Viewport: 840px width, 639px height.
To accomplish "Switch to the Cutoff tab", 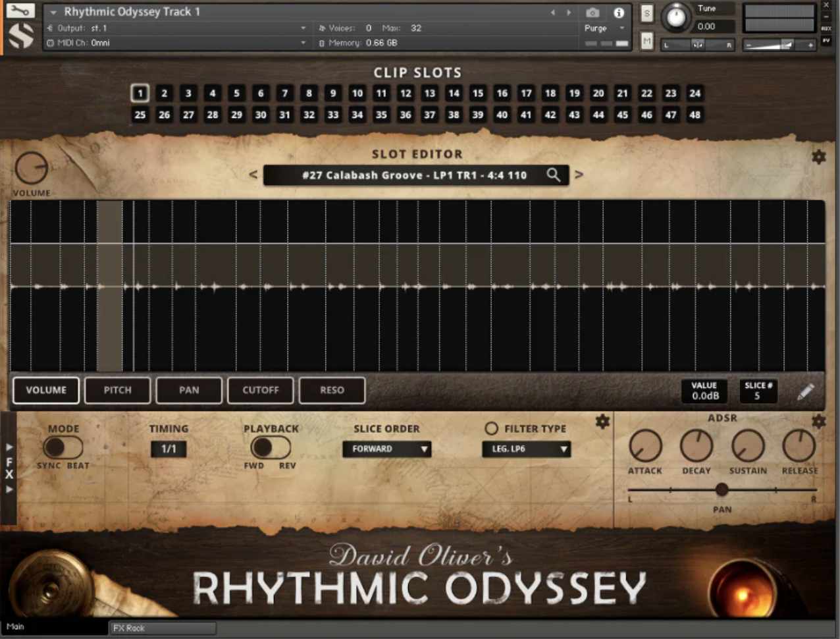I will (261, 390).
